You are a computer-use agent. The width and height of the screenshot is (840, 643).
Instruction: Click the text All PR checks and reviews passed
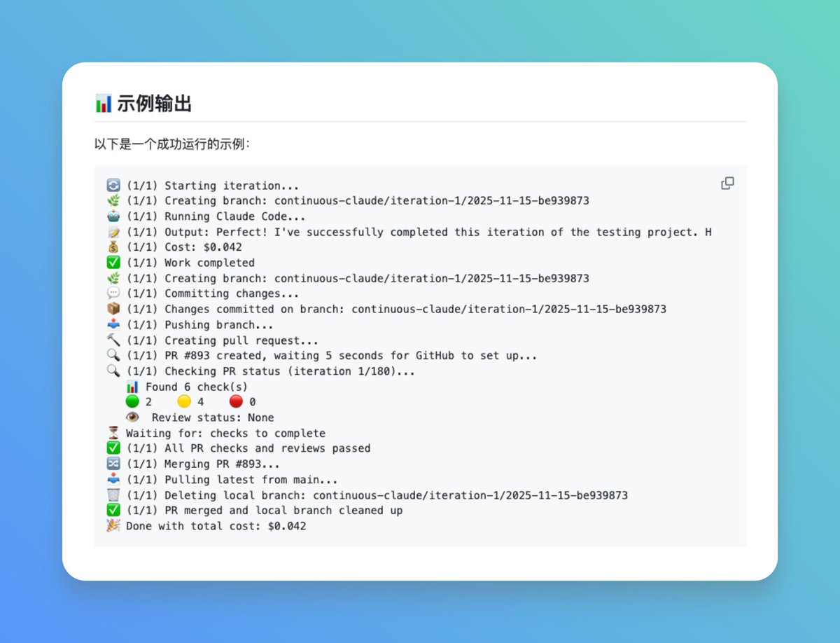[x=267, y=448]
